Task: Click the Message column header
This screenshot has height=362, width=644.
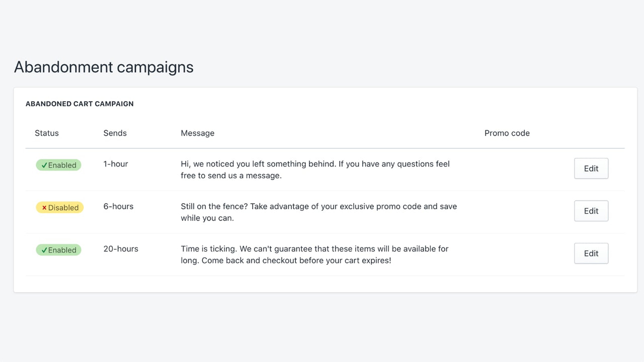Action: coord(197,133)
